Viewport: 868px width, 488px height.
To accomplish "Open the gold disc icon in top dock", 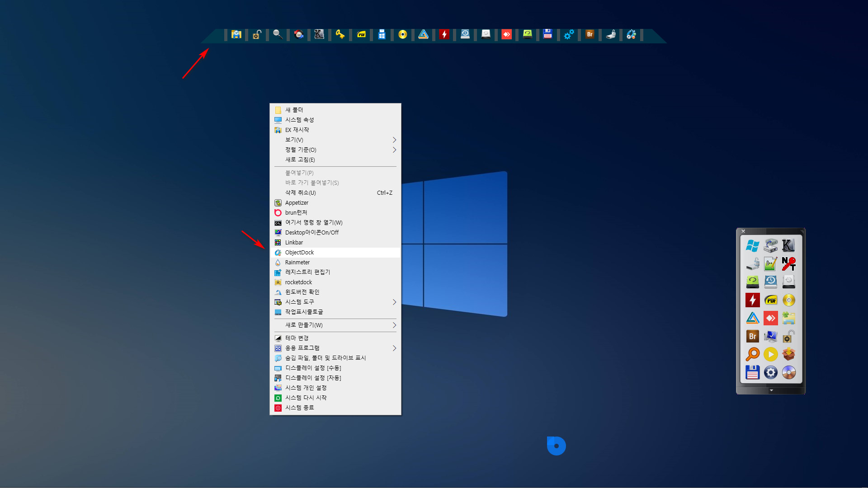I will (403, 34).
